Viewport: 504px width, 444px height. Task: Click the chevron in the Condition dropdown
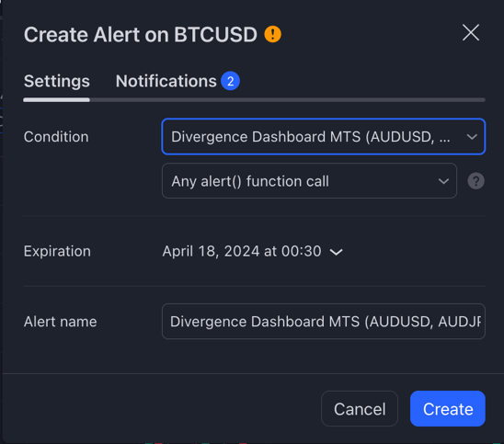[472, 137]
